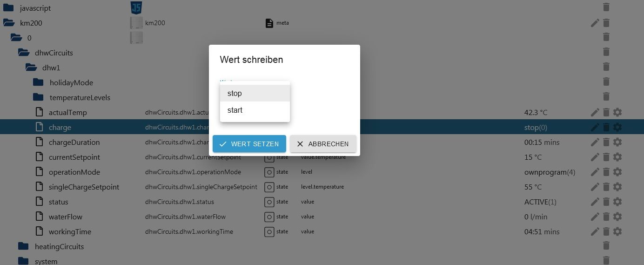Collapse the km200 folder
Viewport: 644px width, 265px height.
tap(9, 23)
